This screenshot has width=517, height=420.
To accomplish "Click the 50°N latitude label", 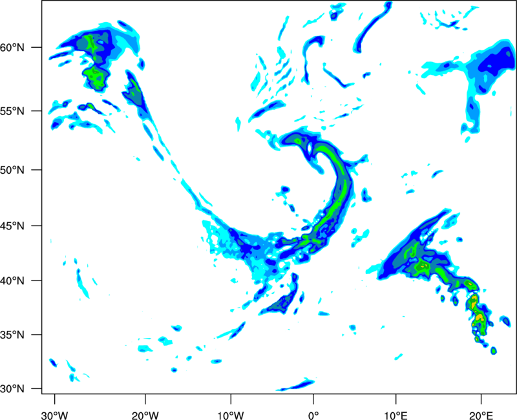I will pos(12,170).
